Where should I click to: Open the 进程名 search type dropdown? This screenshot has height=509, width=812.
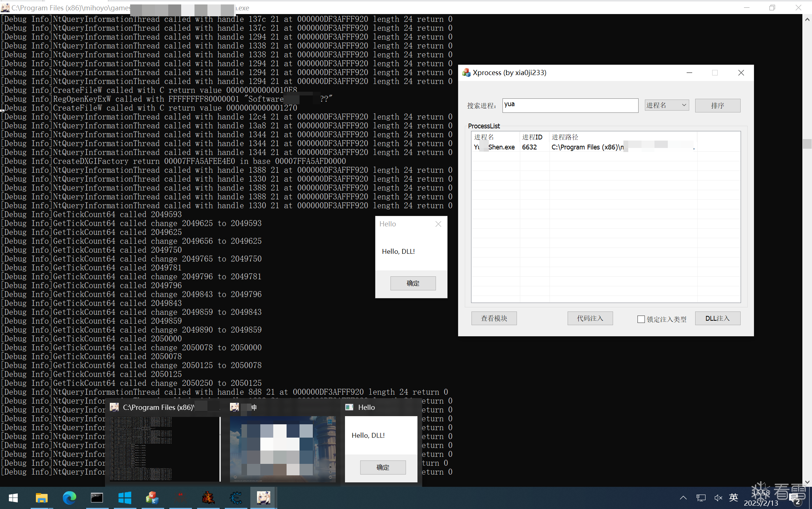coord(667,105)
